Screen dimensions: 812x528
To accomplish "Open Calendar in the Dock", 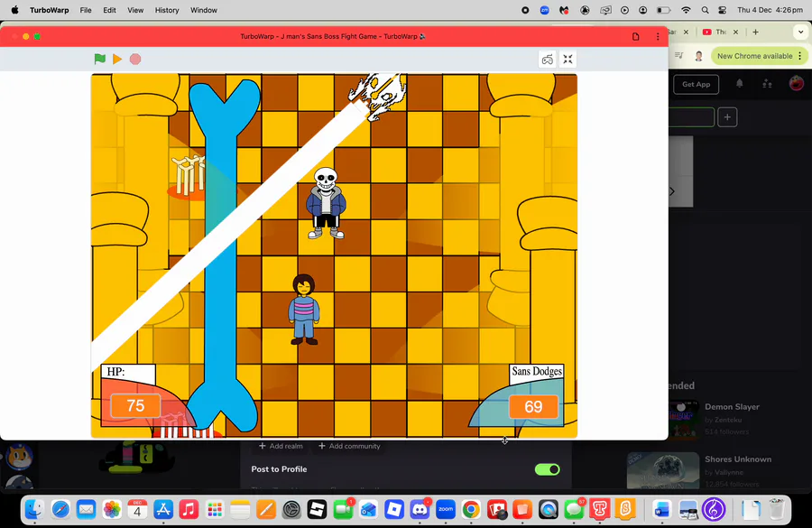I will (x=137, y=510).
